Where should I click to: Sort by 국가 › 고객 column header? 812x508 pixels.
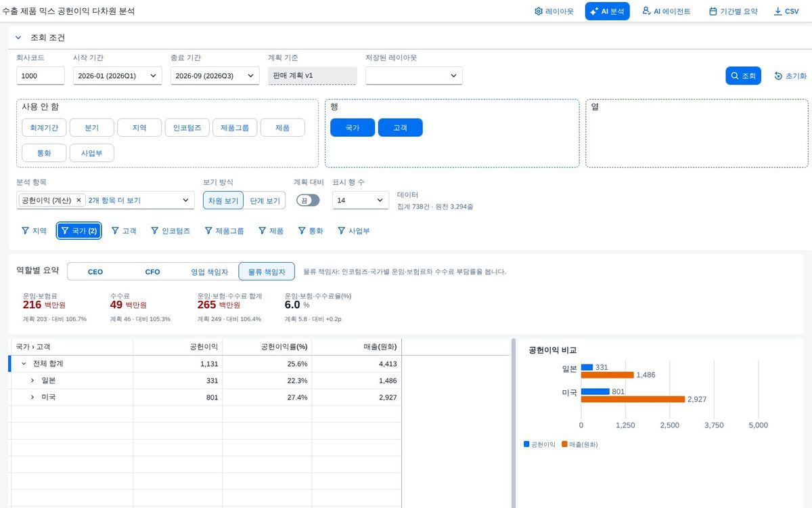(72, 347)
